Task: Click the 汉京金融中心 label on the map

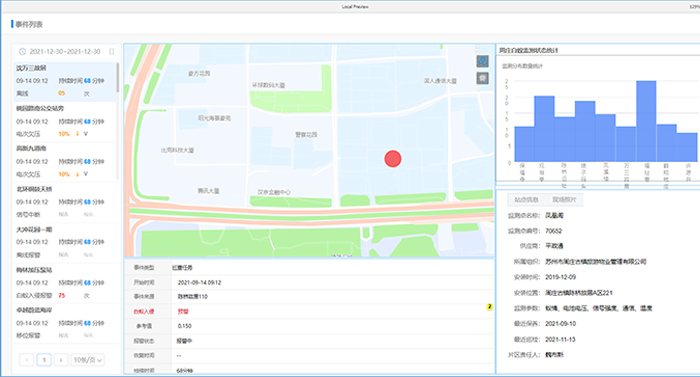Action: click(x=274, y=192)
